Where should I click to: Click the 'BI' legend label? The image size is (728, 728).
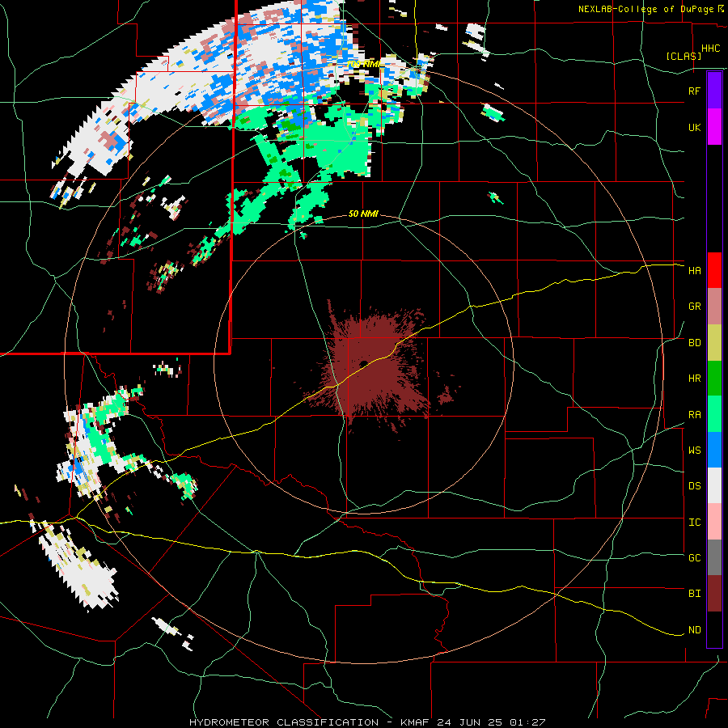[x=694, y=594]
